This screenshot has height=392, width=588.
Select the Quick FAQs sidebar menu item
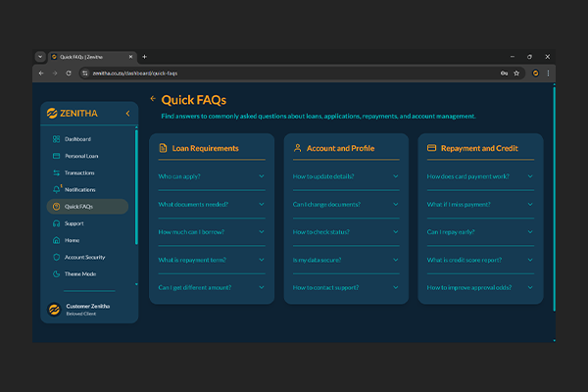tap(86, 207)
